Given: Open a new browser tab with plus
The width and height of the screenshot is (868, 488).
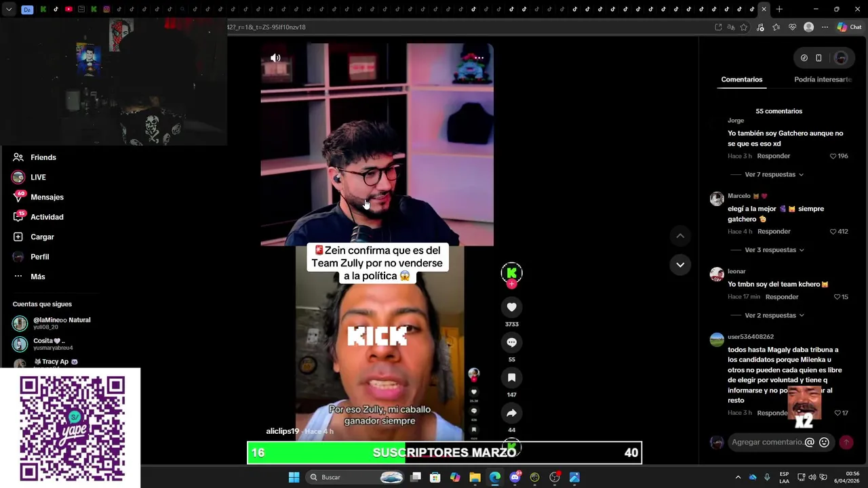Looking at the screenshot, I should pos(779,9).
